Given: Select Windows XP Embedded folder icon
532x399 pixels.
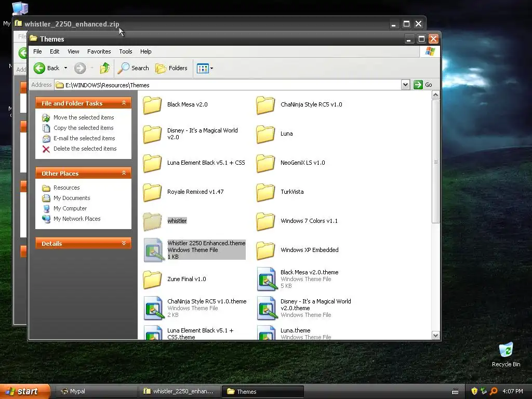Looking at the screenshot, I should tap(265, 250).
